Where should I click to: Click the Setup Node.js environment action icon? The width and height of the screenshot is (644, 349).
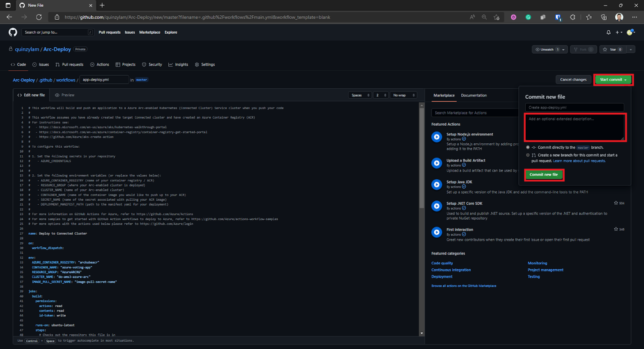tap(437, 137)
